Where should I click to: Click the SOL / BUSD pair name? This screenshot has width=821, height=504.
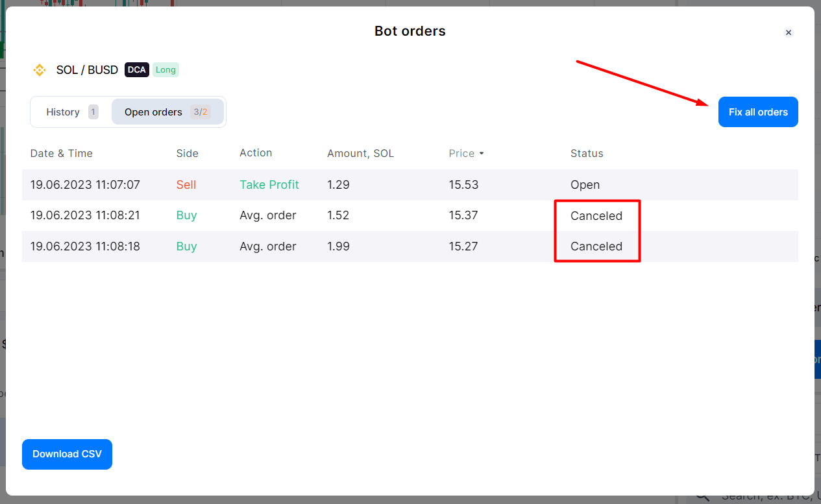click(87, 70)
